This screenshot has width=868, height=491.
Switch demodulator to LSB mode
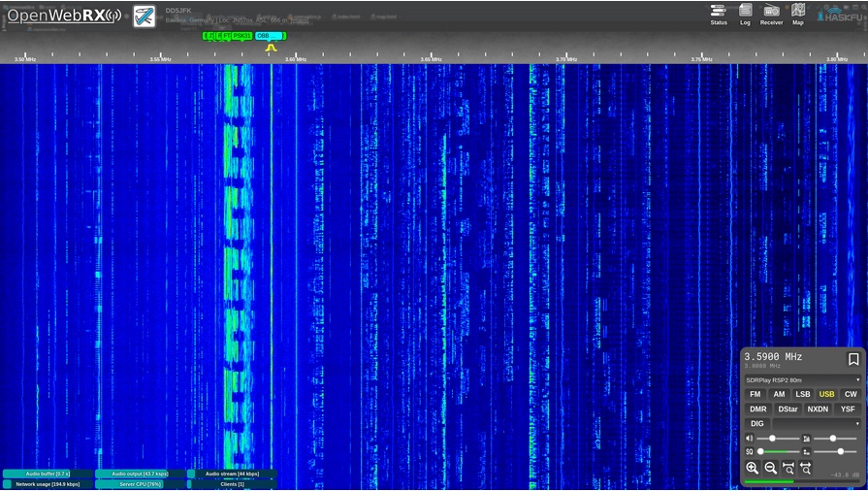[803, 394]
